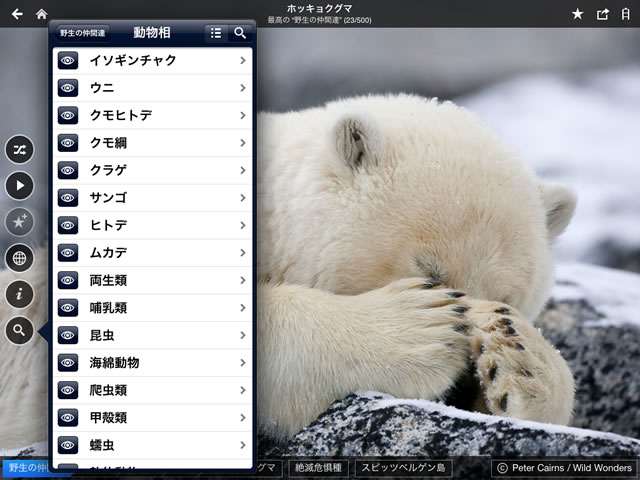Go back to 野生の仲間達 in the panel
Viewport: 640px width, 480px height.
pos(82,33)
